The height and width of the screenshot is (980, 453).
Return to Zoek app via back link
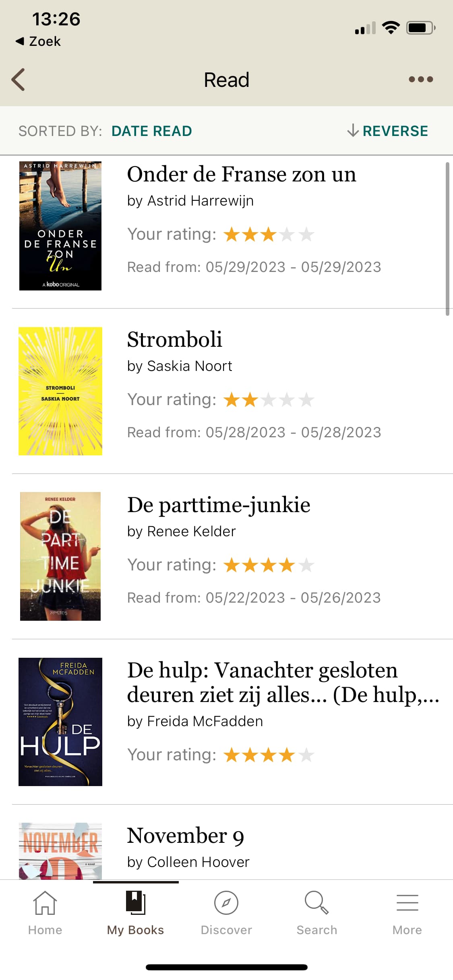pyautogui.click(x=38, y=41)
